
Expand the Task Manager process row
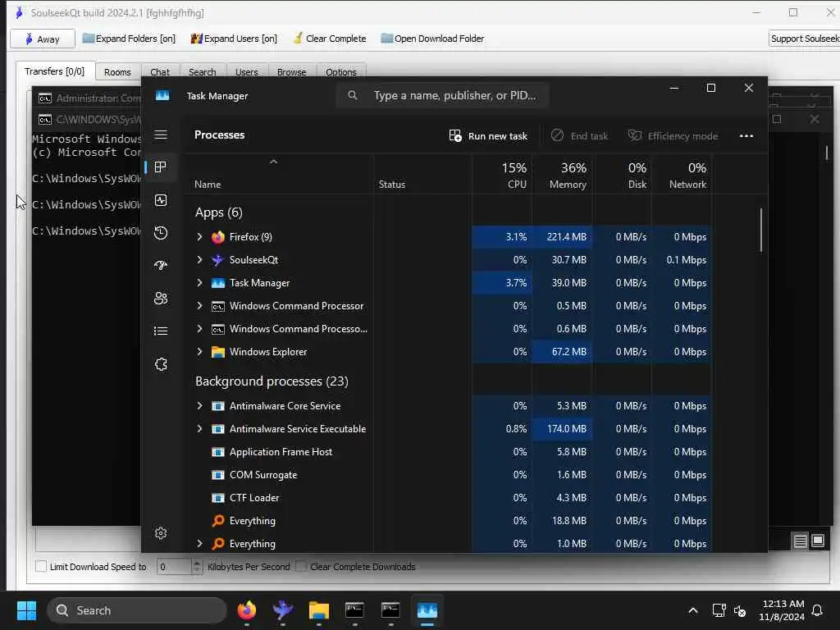199,283
